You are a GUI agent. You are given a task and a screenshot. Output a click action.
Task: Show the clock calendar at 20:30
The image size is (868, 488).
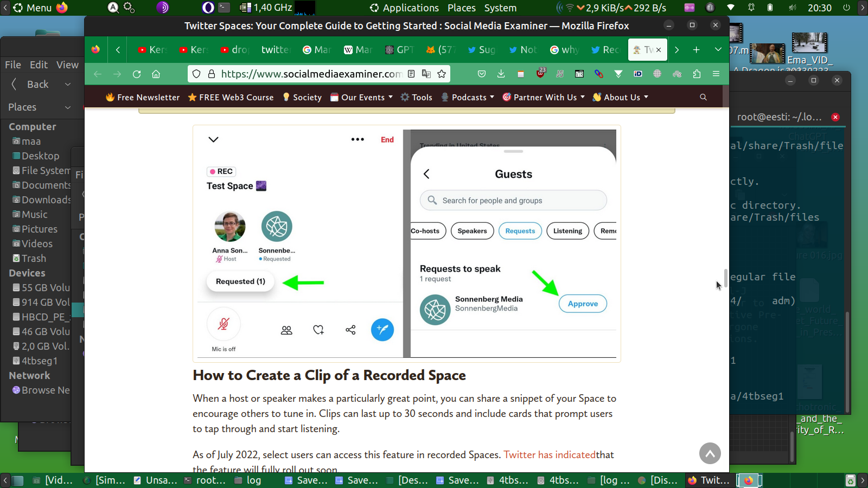819,8
